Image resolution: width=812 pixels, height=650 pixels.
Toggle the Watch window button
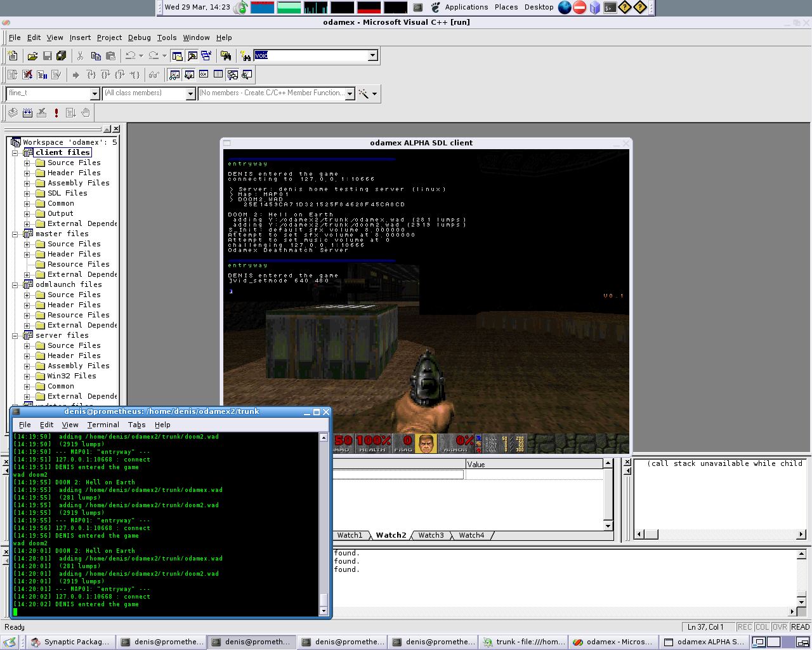pyautogui.click(x=174, y=75)
